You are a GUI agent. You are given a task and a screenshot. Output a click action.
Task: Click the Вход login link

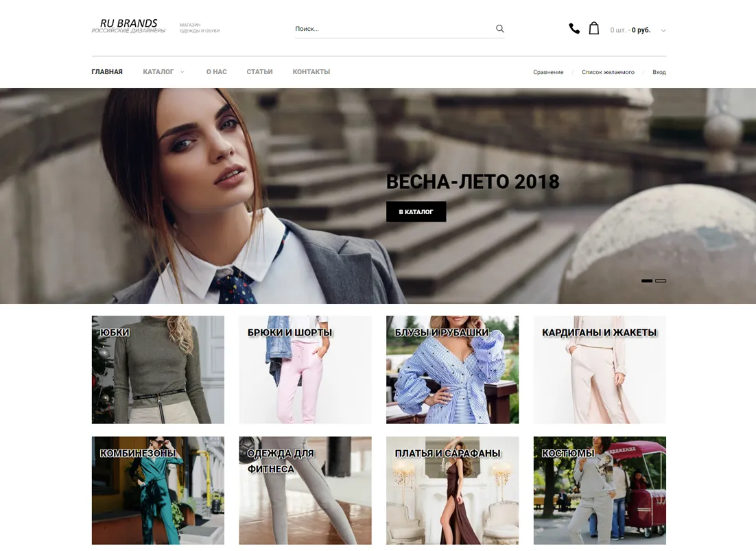pos(659,72)
